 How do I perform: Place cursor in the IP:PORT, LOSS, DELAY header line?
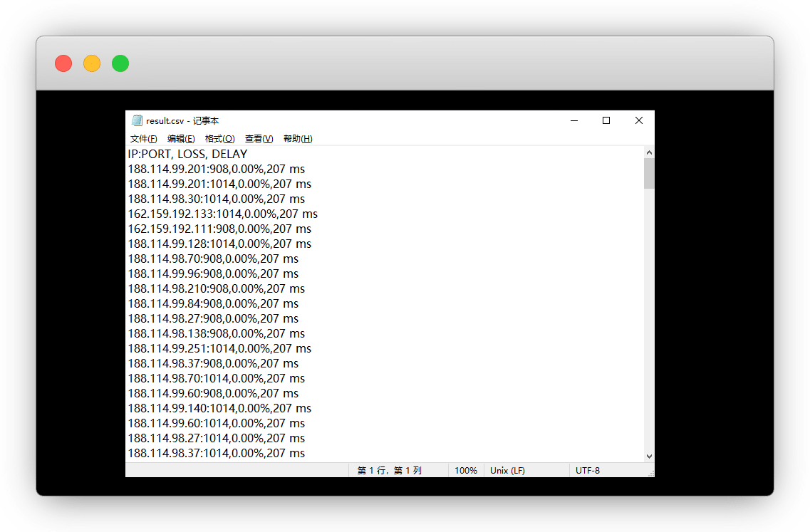point(187,154)
